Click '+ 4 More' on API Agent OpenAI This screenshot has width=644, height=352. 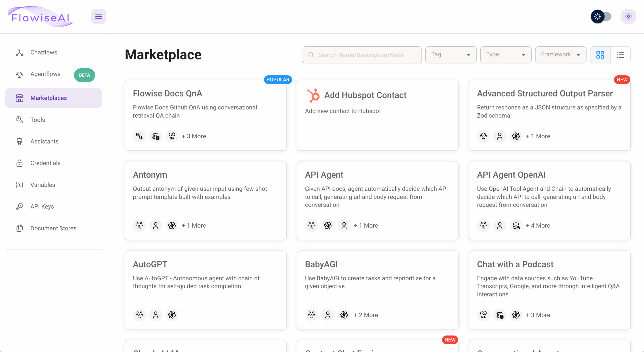pyautogui.click(x=538, y=226)
